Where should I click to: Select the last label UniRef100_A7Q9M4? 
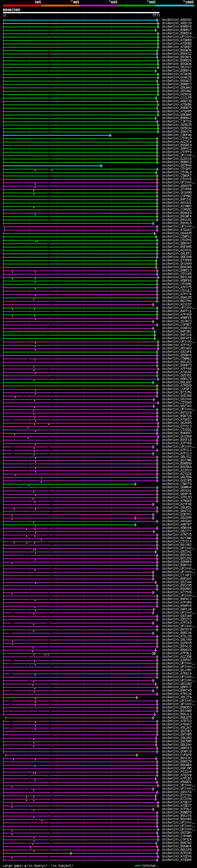click(x=177, y=860)
